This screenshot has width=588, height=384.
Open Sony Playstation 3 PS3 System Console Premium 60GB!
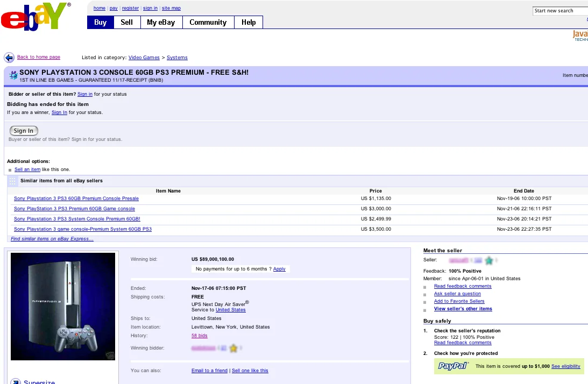point(77,219)
